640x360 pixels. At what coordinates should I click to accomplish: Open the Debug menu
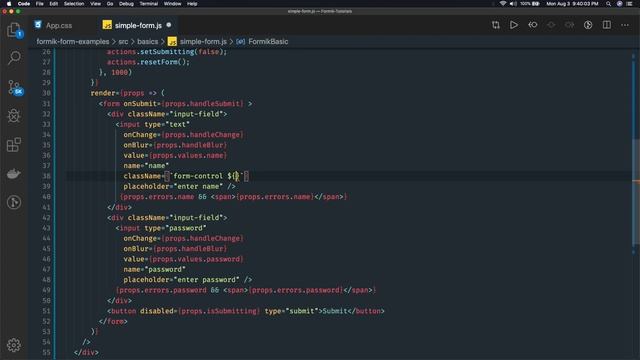[126, 4]
